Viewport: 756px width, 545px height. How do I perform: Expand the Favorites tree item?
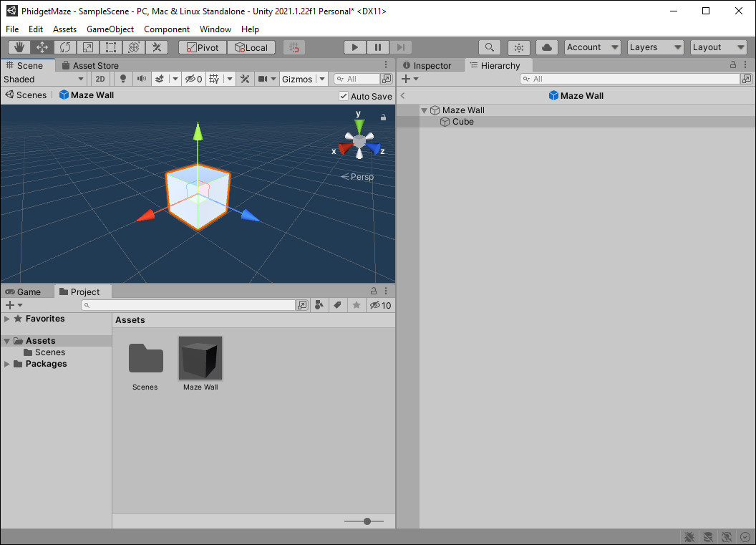[x=6, y=319]
